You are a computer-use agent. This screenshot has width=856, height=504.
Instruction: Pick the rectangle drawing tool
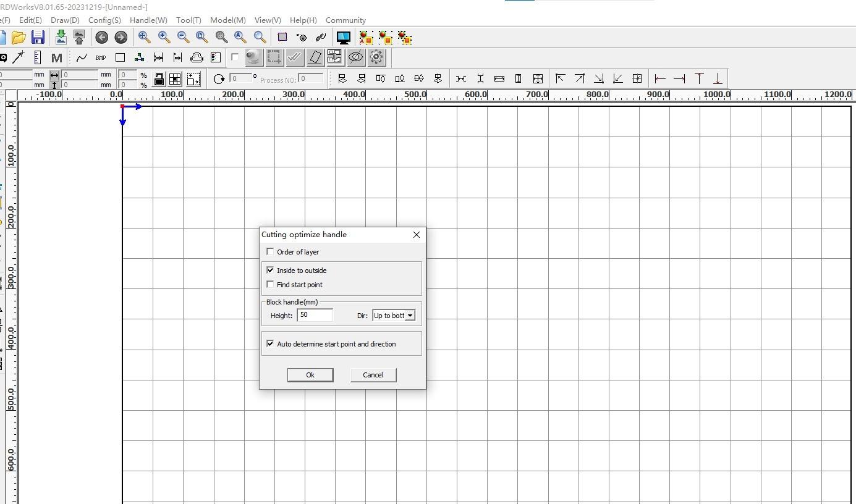(120, 57)
